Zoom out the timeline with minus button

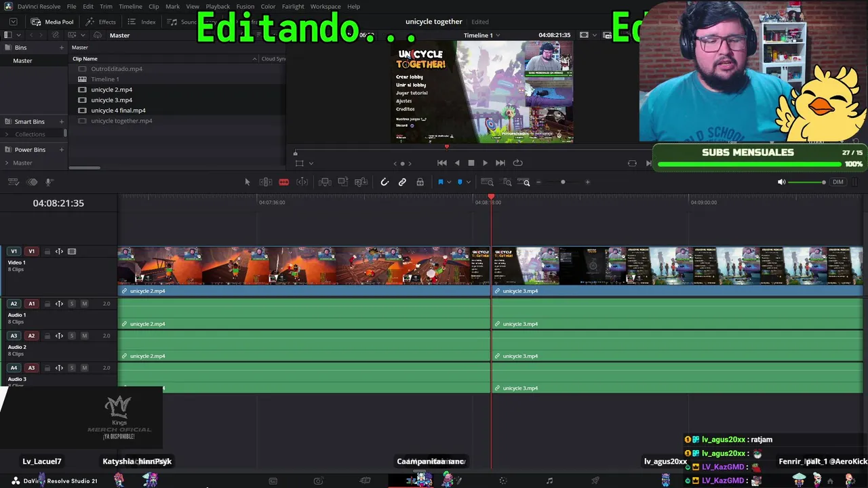click(539, 182)
